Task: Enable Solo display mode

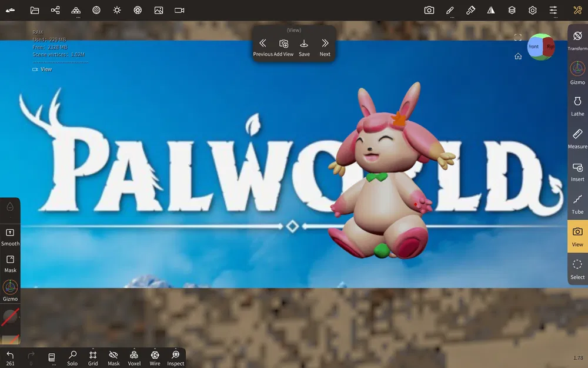Action: tap(72, 357)
